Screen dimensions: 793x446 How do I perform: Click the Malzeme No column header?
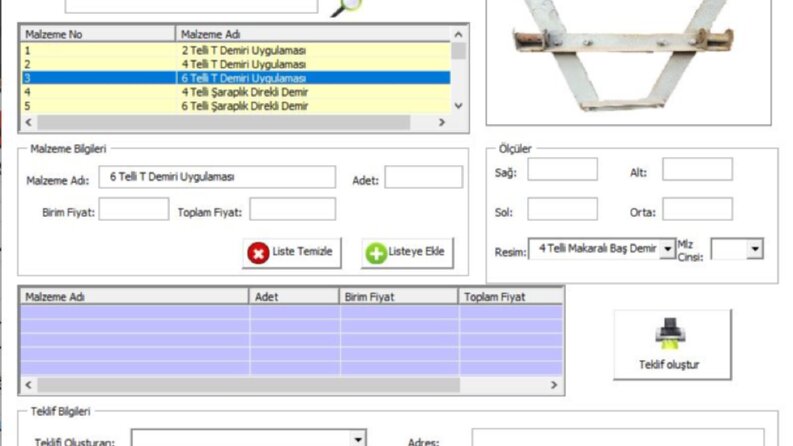(x=98, y=34)
